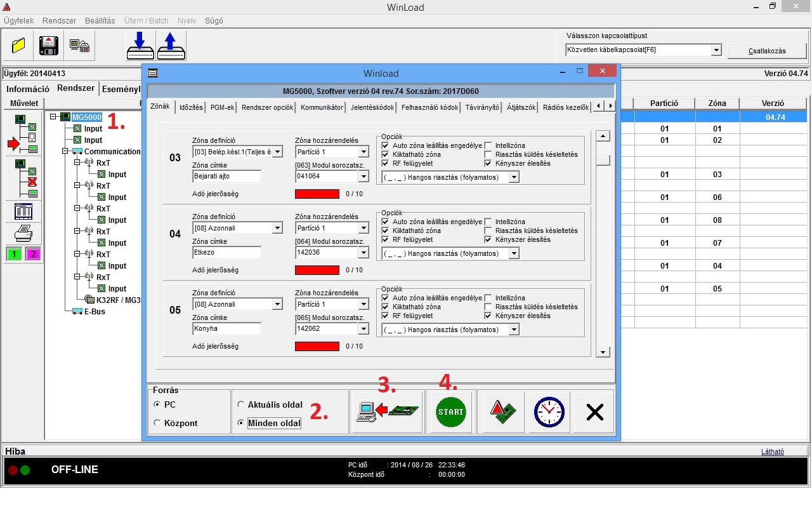Open the list report icon in the sidebar
The width and height of the screenshot is (812, 508).
point(23,211)
